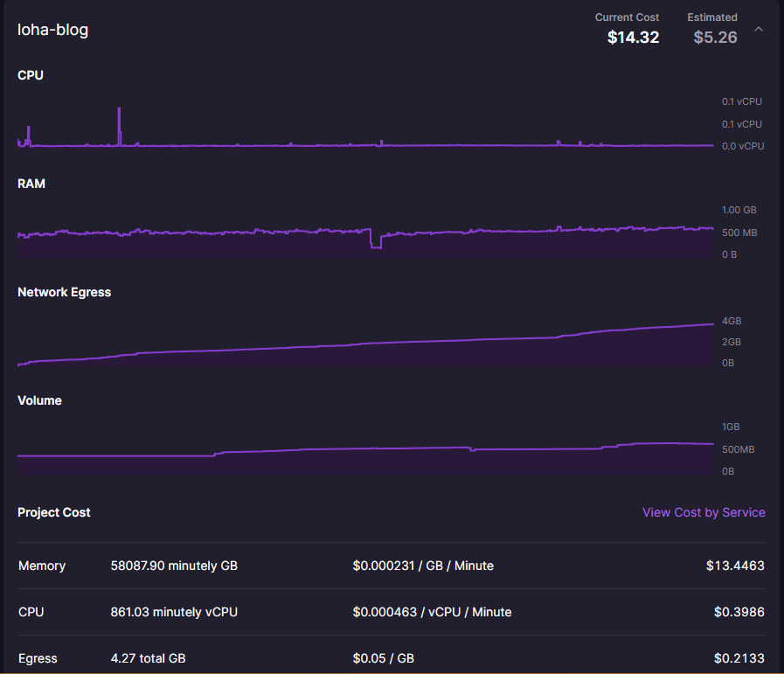Click the 500MB volume axis label
The height and width of the screenshot is (674, 784).
[x=738, y=449]
